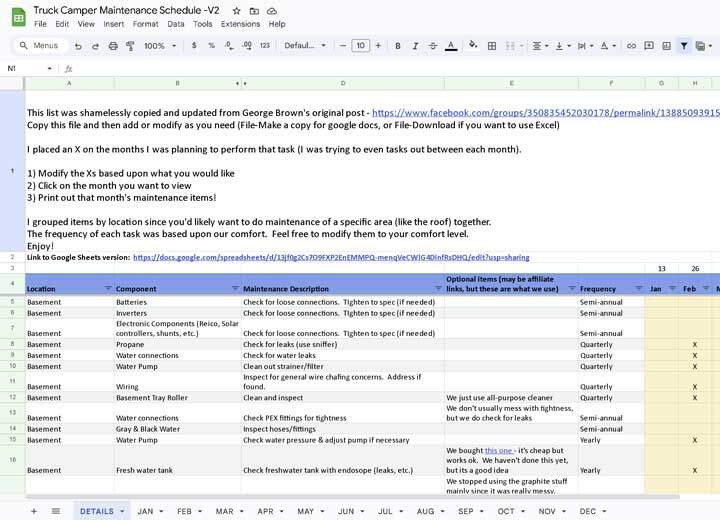Screen dimensions: 720x520
Task: Open the Tools menu
Action: 202,24
